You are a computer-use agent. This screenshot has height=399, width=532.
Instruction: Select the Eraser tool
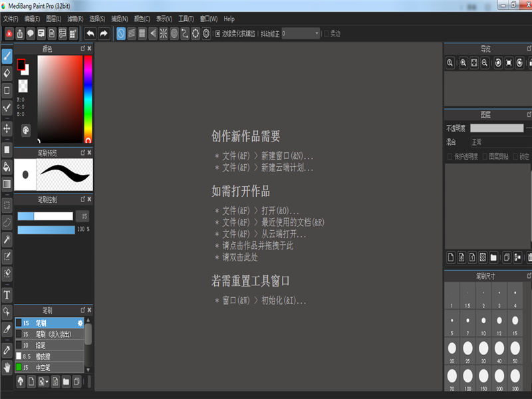click(x=7, y=73)
